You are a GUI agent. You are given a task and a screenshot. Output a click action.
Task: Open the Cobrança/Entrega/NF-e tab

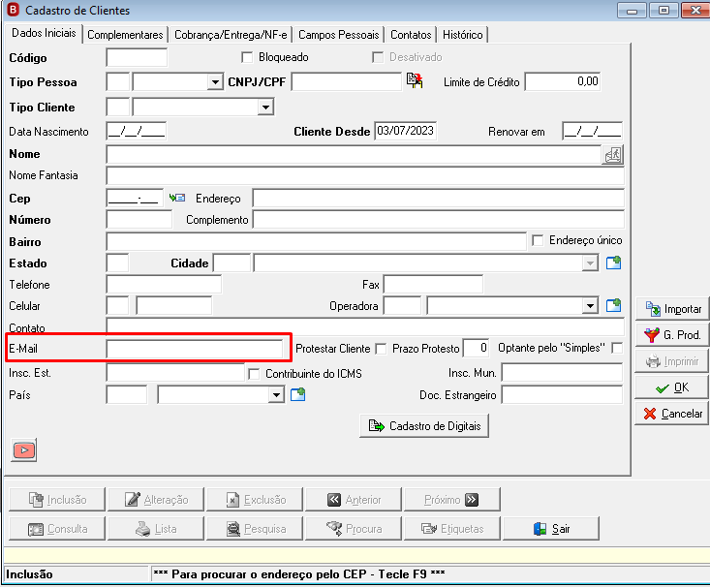pos(231,35)
